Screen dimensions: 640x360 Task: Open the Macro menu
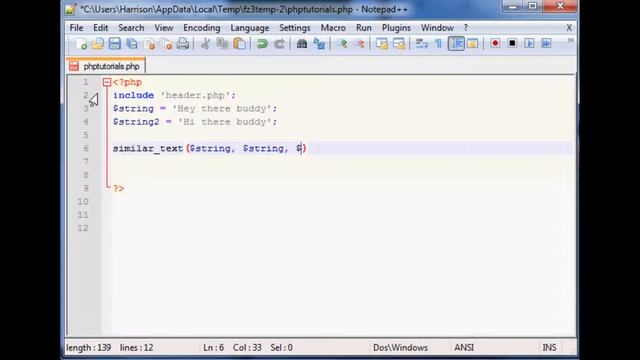pyautogui.click(x=333, y=28)
